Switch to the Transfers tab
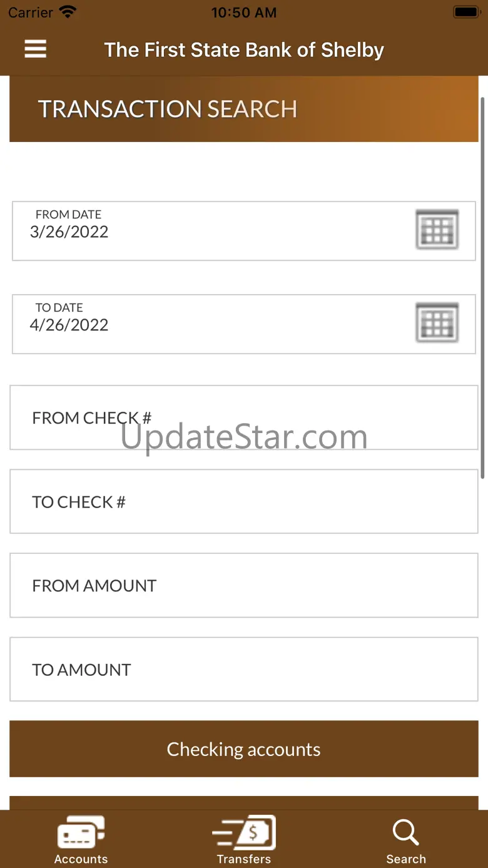The height and width of the screenshot is (868, 488). [x=244, y=840]
